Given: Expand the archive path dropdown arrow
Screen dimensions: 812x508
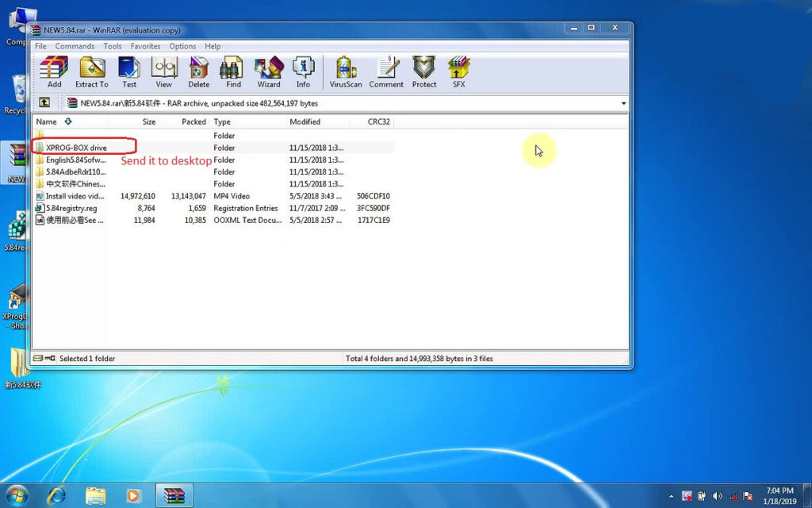Looking at the screenshot, I should (623, 103).
